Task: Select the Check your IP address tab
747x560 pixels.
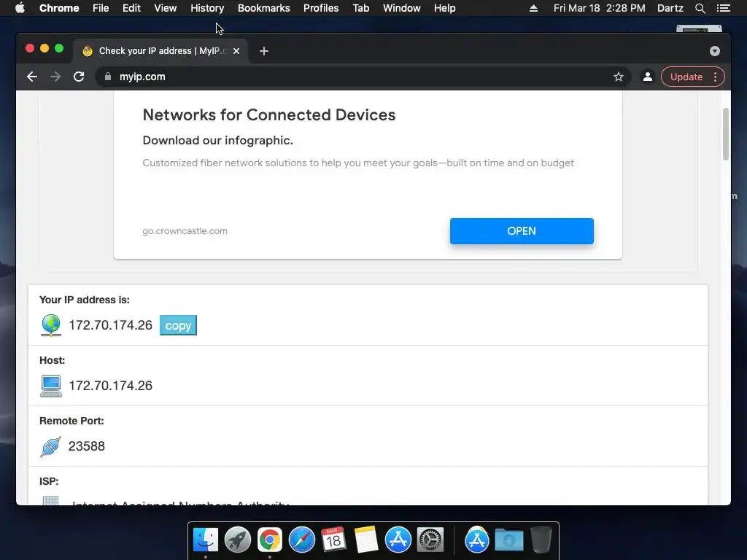Action: (160, 51)
